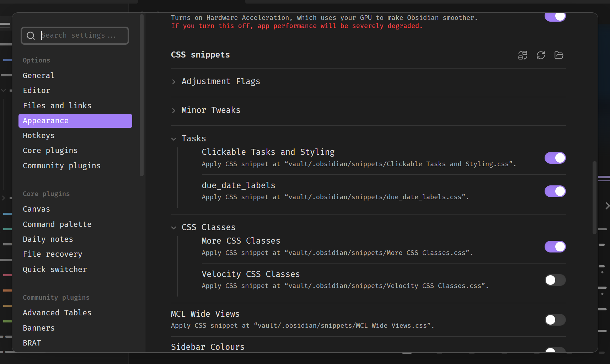Open Daily notes plugin settings
The height and width of the screenshot is (364, 610).
[x=48, y=239]
